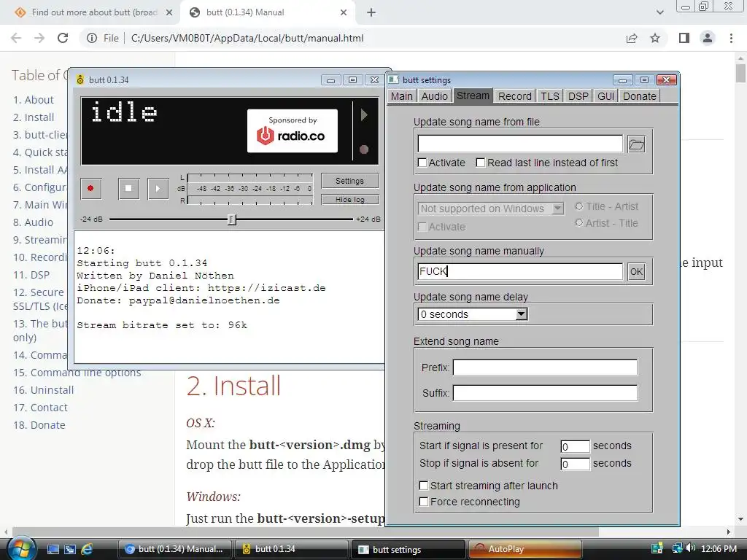Screen dimensions: 747x560
Task: Click the red record button in butt
Action: (90, 188)
